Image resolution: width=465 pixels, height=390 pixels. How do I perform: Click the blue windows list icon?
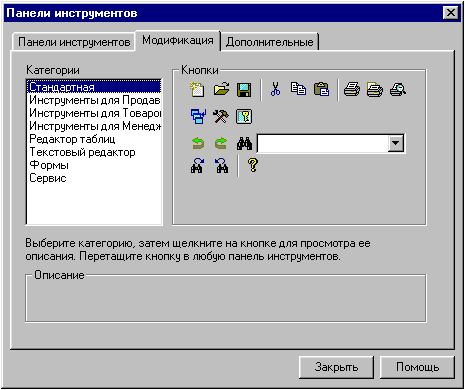point(198,116)
